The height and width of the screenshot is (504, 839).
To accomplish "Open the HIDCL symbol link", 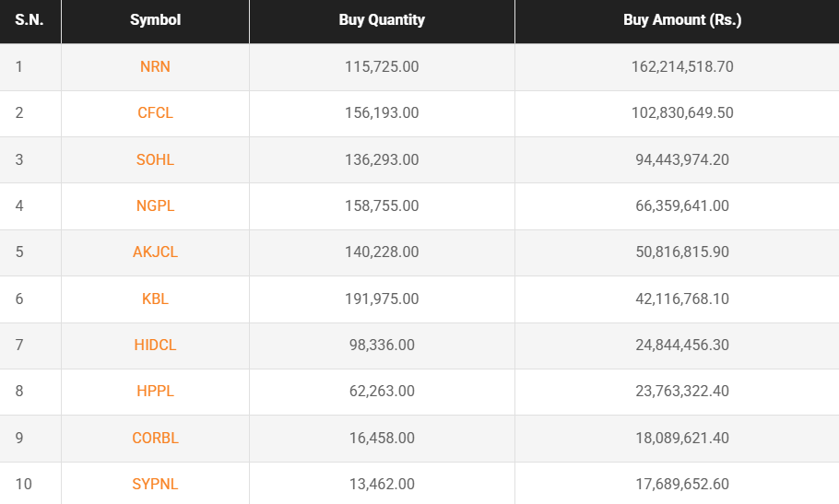I will pos(155,345).
